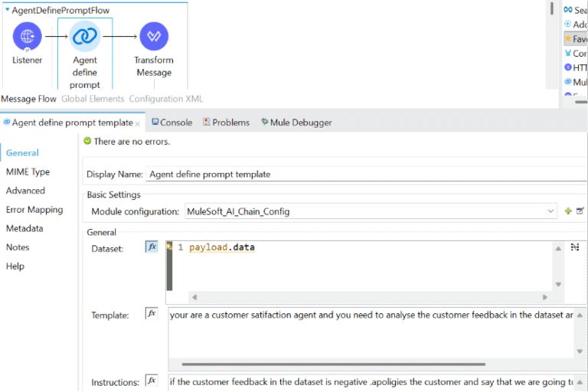
Task: Select the General settings section
Action: pos(22,152)
